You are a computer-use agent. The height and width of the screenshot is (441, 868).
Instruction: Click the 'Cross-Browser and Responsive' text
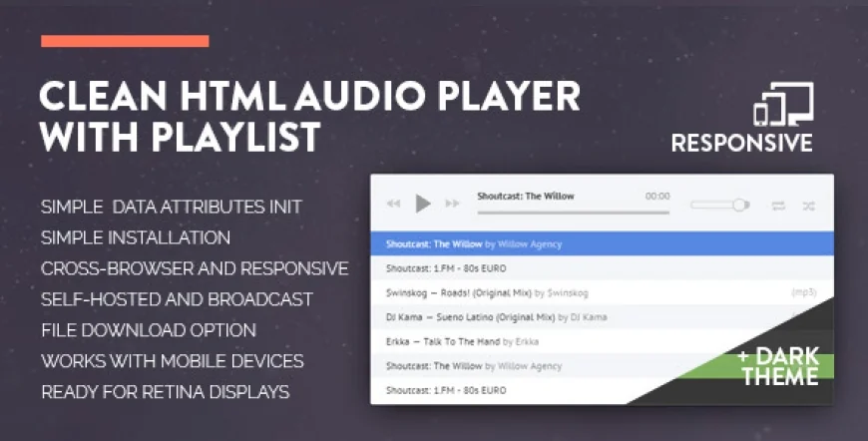(x=195, y=269)
